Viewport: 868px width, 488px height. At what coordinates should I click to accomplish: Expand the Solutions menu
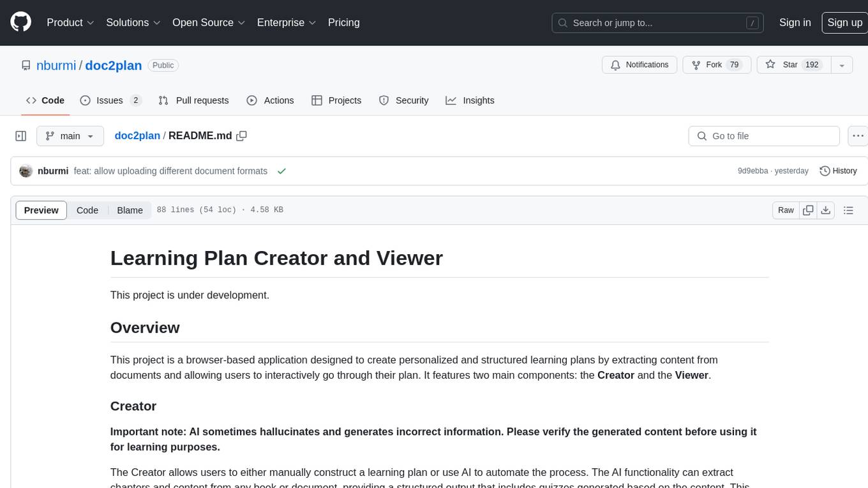[x=133, y=22]
